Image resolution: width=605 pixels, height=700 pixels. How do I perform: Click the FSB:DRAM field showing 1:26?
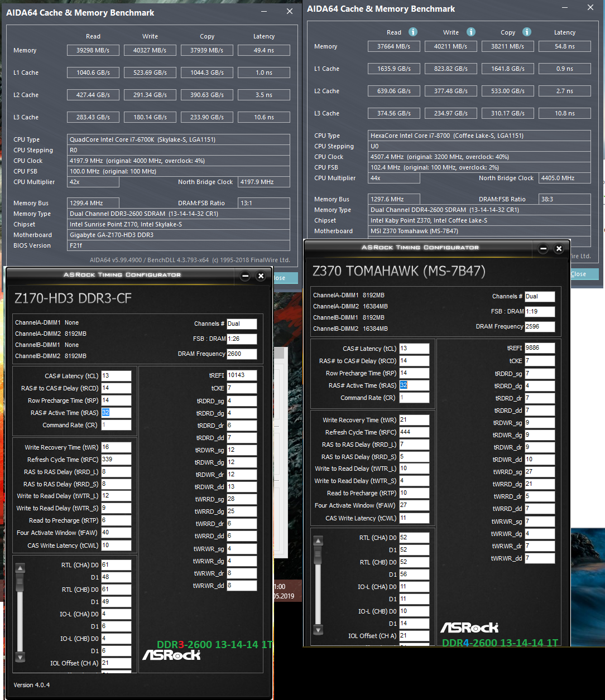tap(242, 339)
